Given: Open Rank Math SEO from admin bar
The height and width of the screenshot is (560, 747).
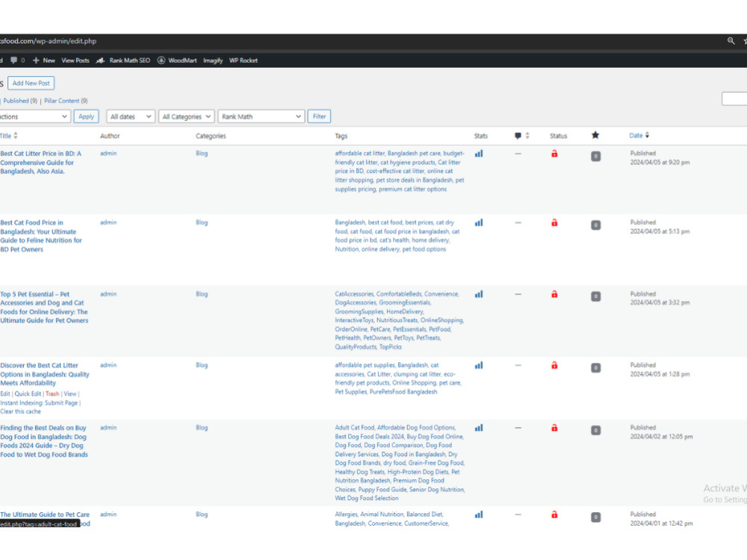Looking at the screenshot, I should point(123,60).
